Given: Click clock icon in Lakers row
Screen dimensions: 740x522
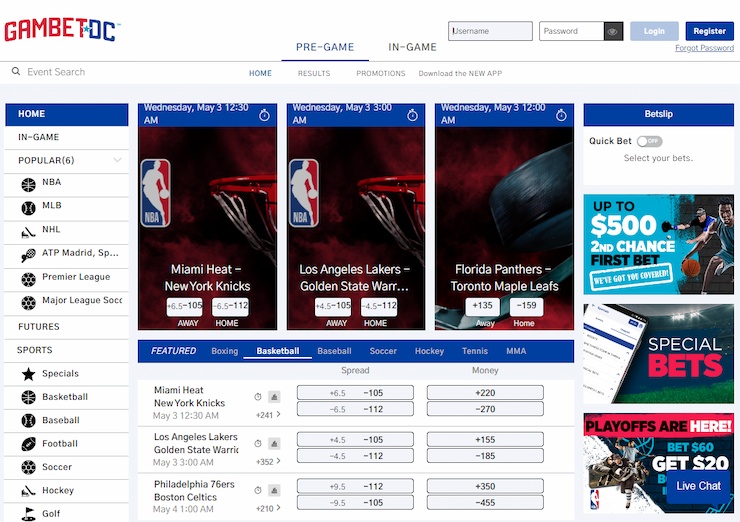Looking at the screenshot, I should click(258, 444).
